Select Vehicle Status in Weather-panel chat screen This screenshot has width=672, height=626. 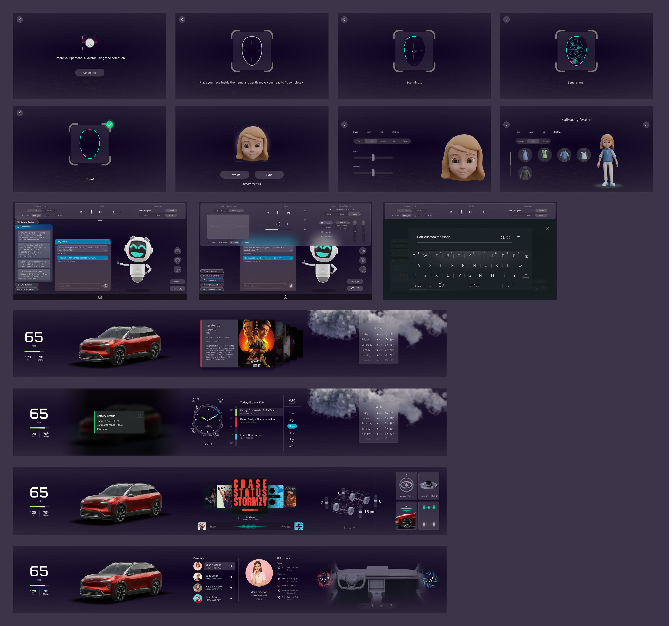point(49,211)
